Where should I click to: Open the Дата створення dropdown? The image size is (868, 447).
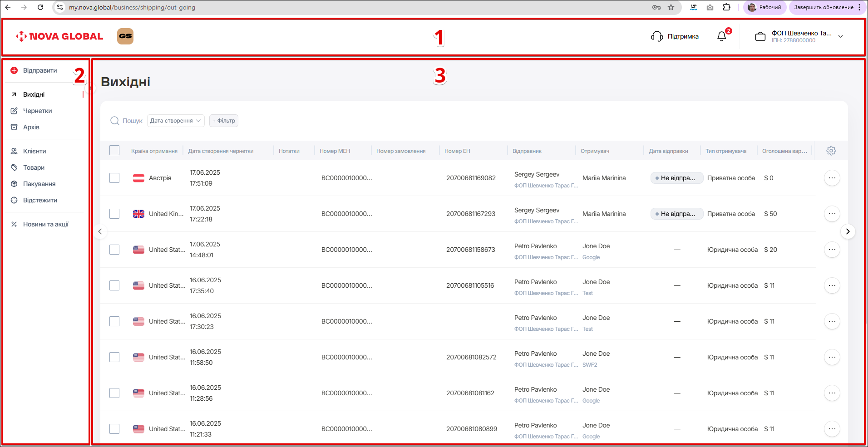176,121
